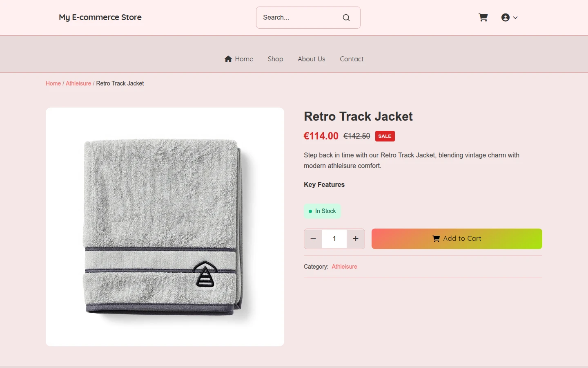
Task: Click the SALE badge
Action: (385, 136)
